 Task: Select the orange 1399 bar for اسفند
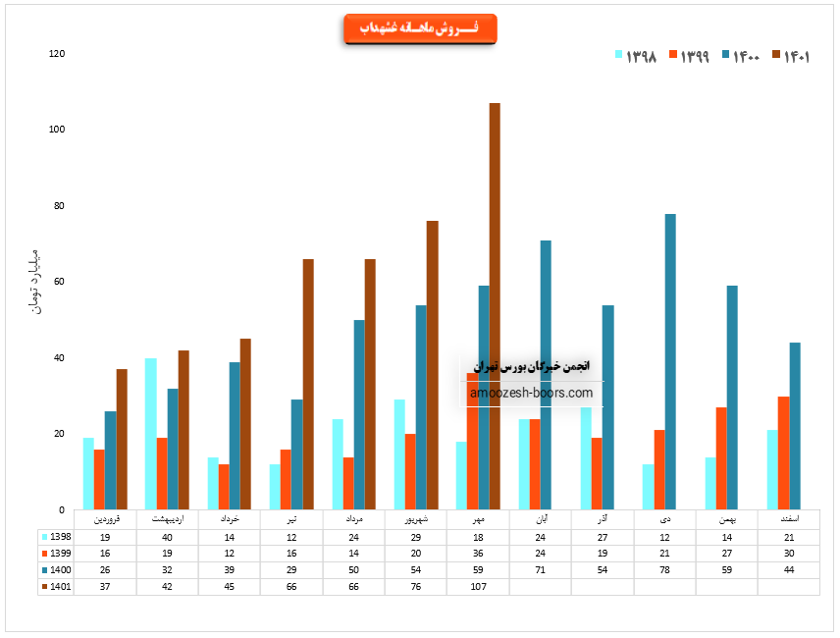[783, 452]
